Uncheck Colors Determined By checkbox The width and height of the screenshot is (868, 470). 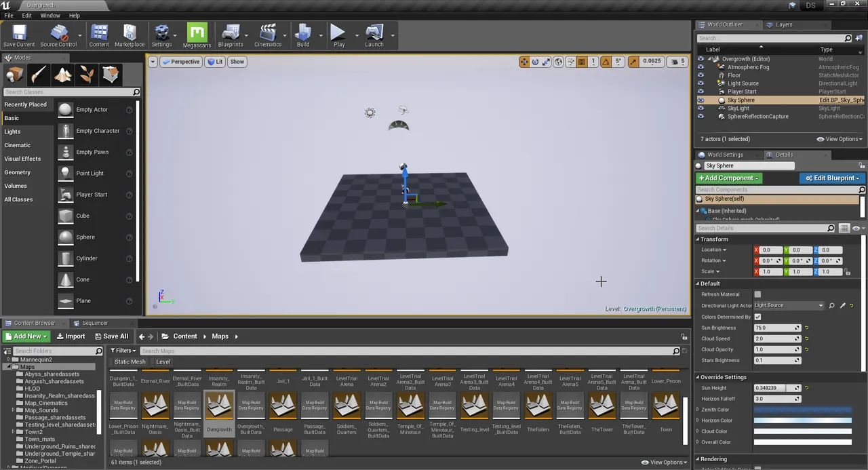[757, 317]
